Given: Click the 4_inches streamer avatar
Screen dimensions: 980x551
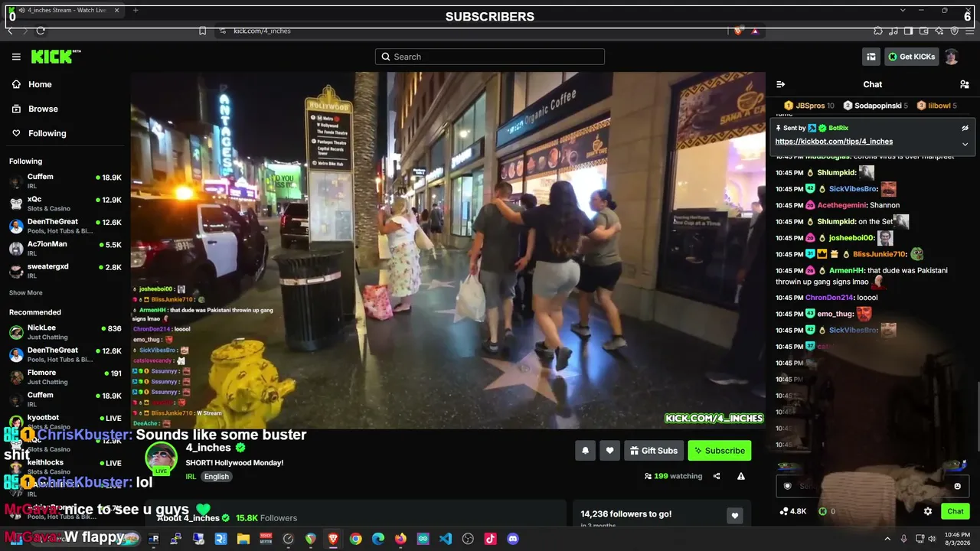Looking at the screenshot, I should [x=161, y=458].
